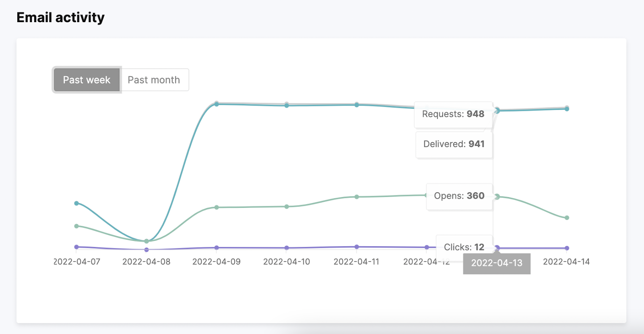Select teal delivered point on 2022-04-14
The width and height of the screenshot is (644, 334).
tap(567, 109)
